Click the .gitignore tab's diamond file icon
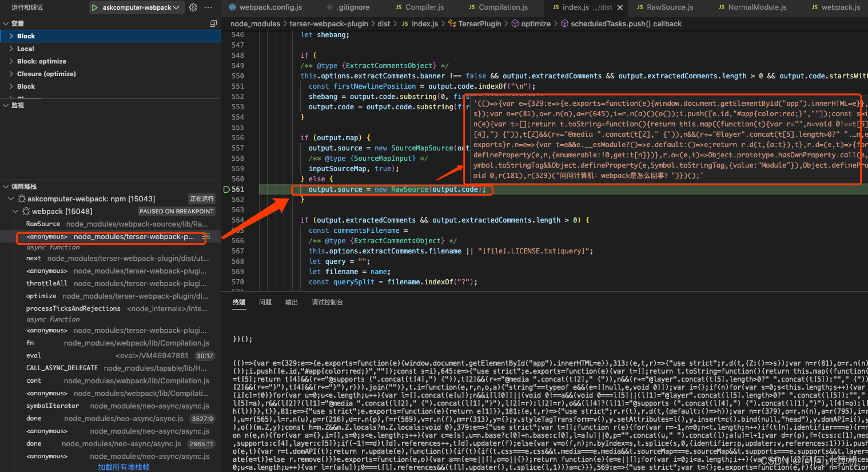Image resolution: width=868 pixels, height=472 pixels. [331, 7]
